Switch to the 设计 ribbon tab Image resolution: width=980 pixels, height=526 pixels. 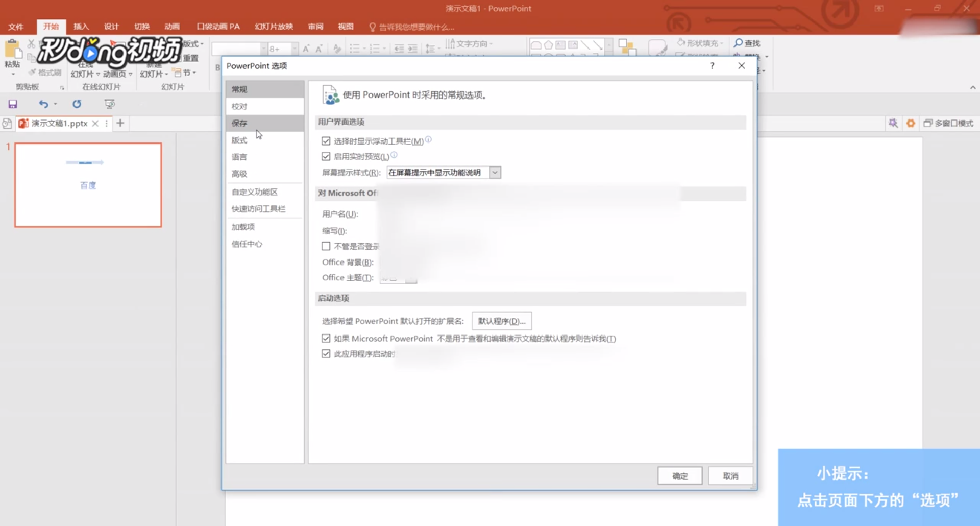pyautogui.click(x=111, y=27)
